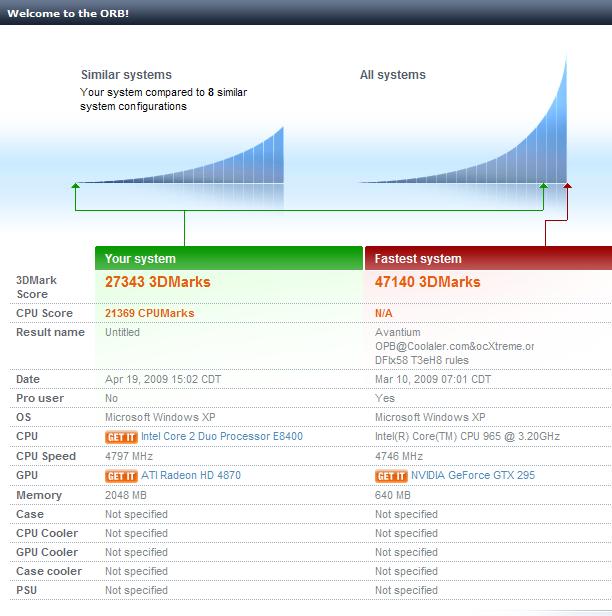Image resolution: width=612 pixels, height=616 pixels.
Task: Open the ATI Radeon HD 4870 link
Action: [191, 475]
